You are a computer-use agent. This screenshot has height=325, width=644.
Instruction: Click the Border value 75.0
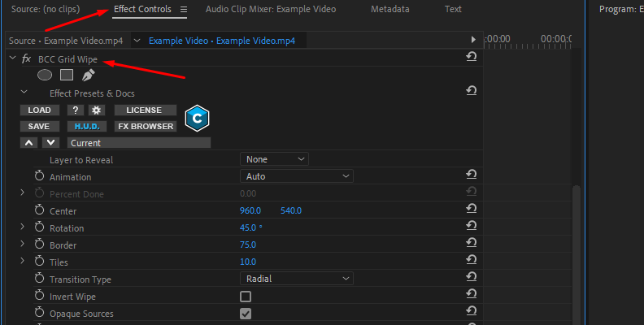pyautogui.click(x=248, y=245)
